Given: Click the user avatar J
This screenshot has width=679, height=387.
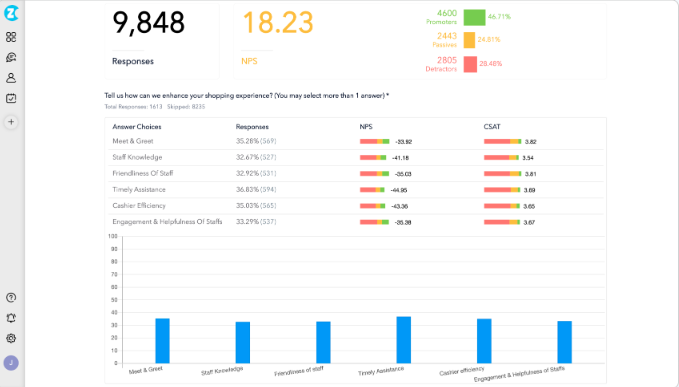Looking at the screenshot, I should pyautogui.click(x=11, y=363).
